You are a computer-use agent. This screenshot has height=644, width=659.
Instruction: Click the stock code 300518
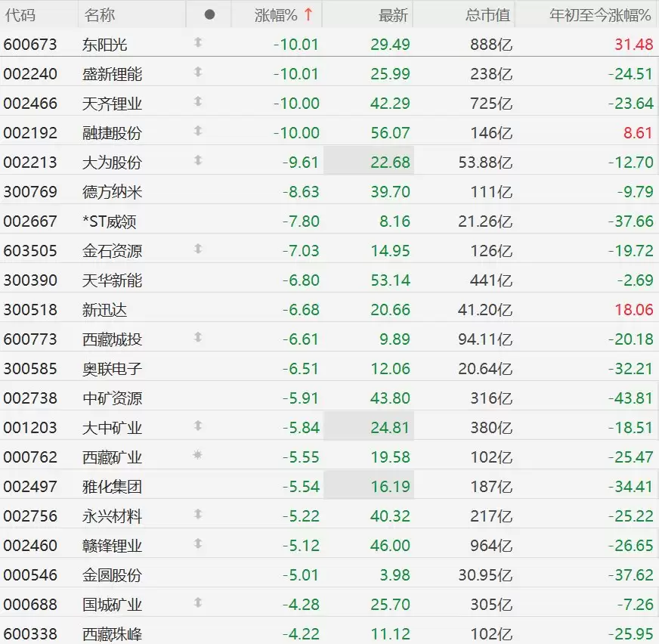pos(30,310)
